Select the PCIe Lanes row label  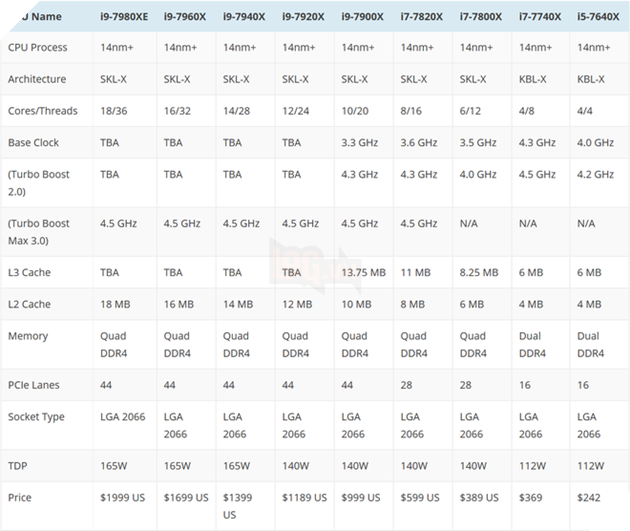point(33,384)
